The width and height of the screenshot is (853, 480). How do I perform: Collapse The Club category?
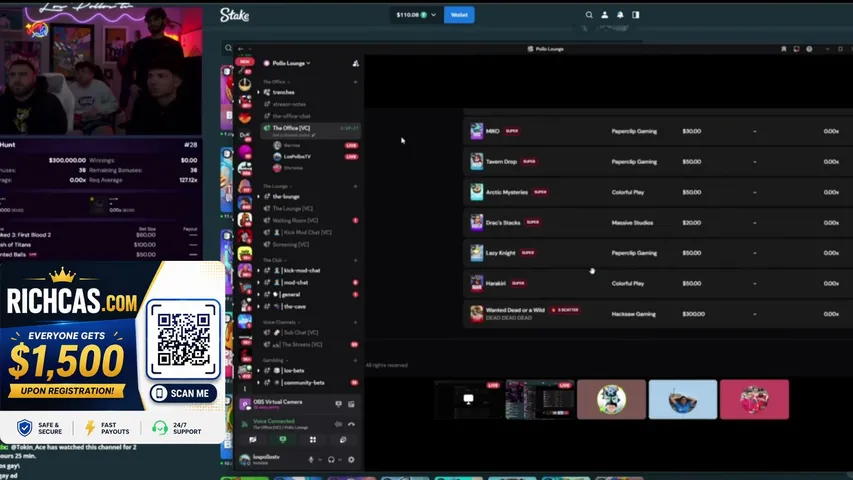pyautogui.click(x=274, y=260)
